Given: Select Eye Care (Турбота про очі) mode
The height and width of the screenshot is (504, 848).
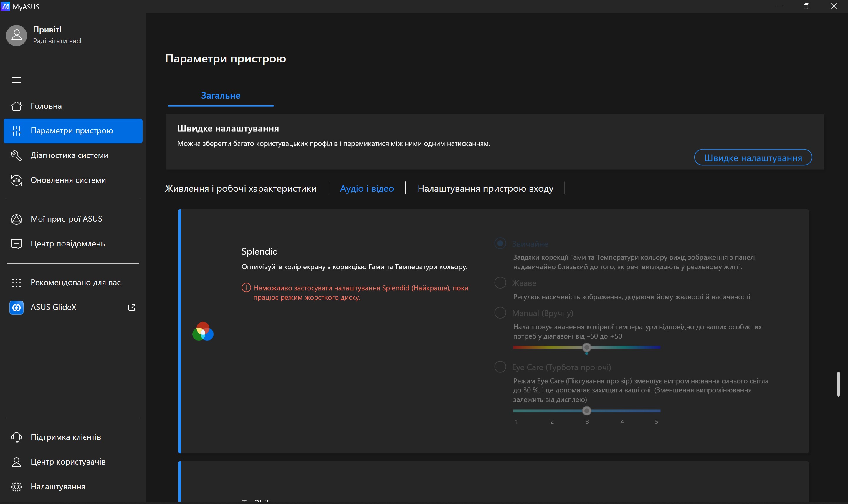Looking at the screenshot, I should pos(500,367).
